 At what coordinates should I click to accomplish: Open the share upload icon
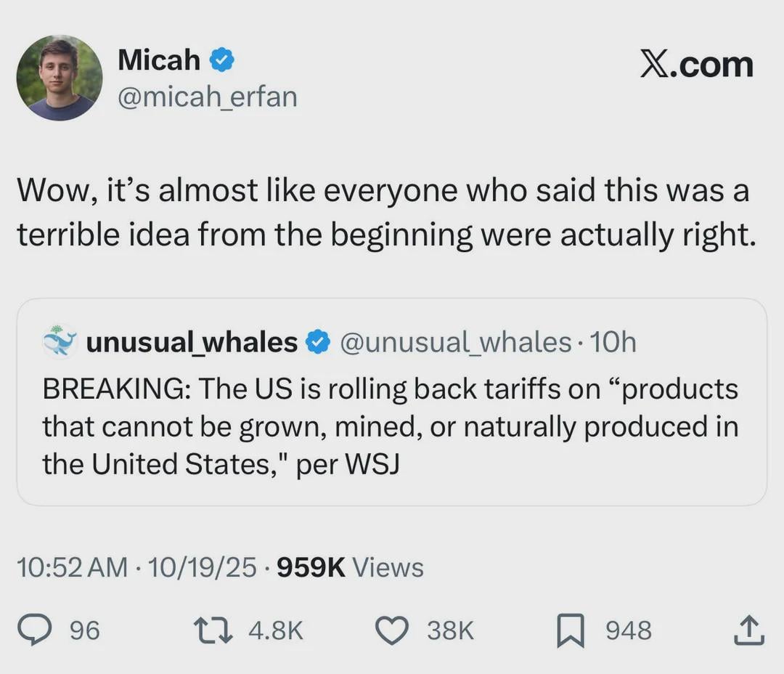pyautogui.click(x=748, y=630)
